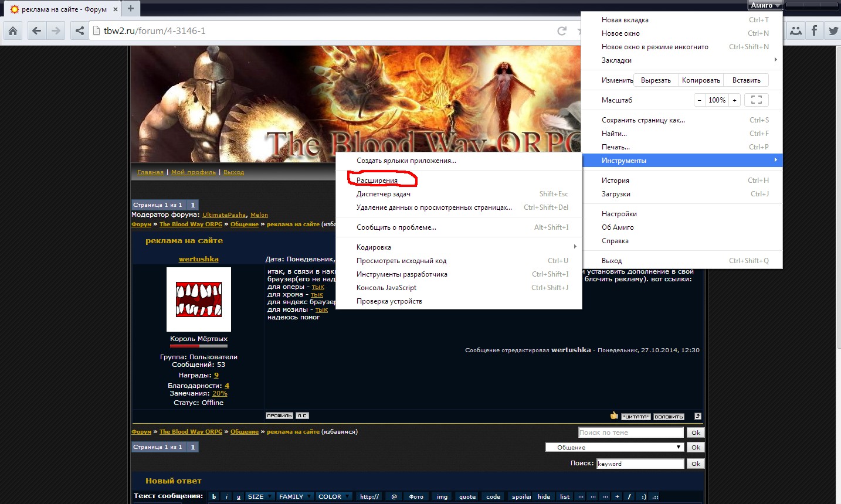Insert an email with the @ button

394,496
